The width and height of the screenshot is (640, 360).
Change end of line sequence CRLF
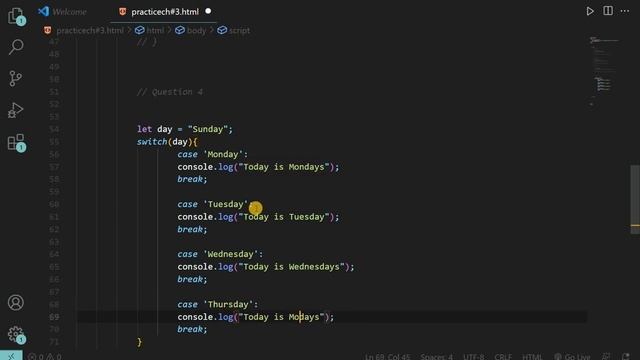point(503,356)
